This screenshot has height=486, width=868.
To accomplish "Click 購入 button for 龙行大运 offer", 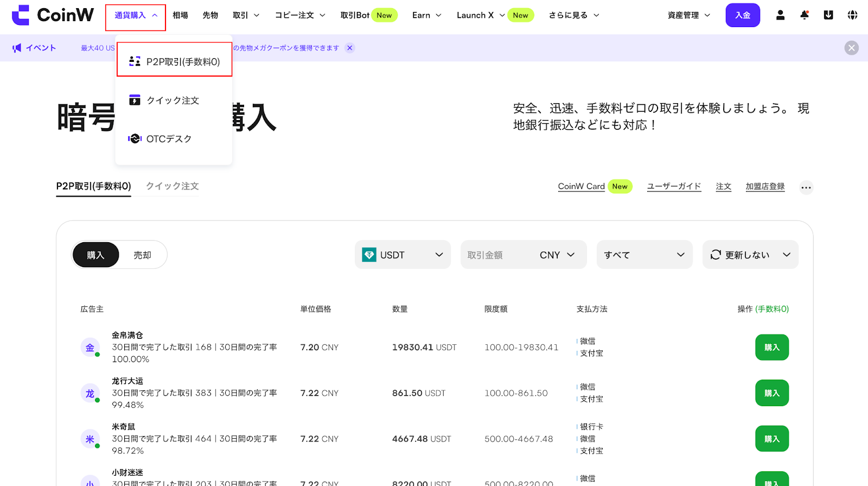I will 772,393.
